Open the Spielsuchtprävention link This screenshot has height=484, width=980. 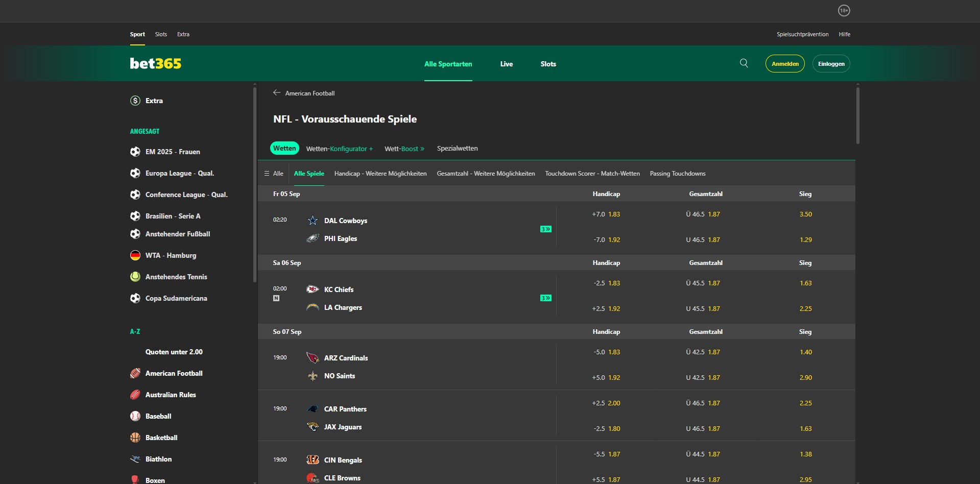coord(802,34)
